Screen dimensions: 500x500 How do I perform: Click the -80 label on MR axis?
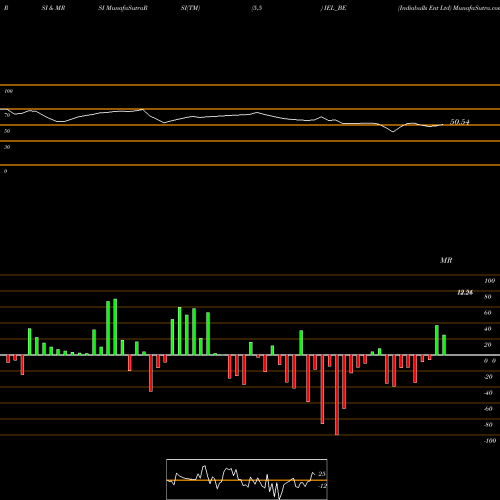488,425
